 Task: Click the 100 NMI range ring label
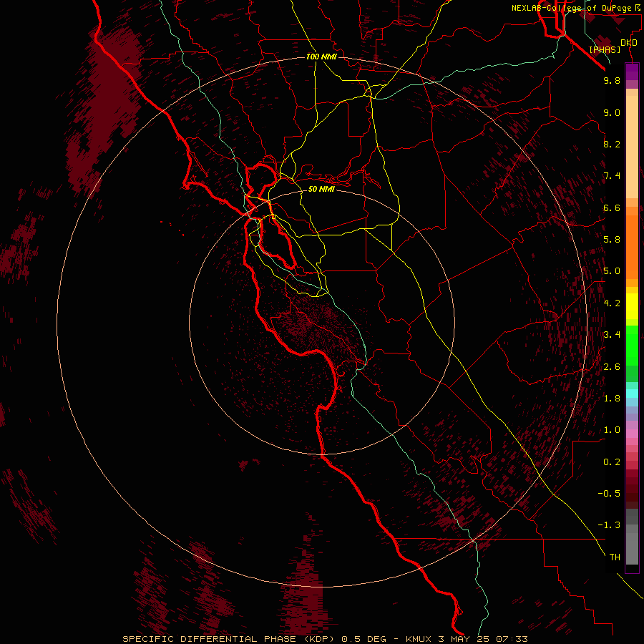321,57
